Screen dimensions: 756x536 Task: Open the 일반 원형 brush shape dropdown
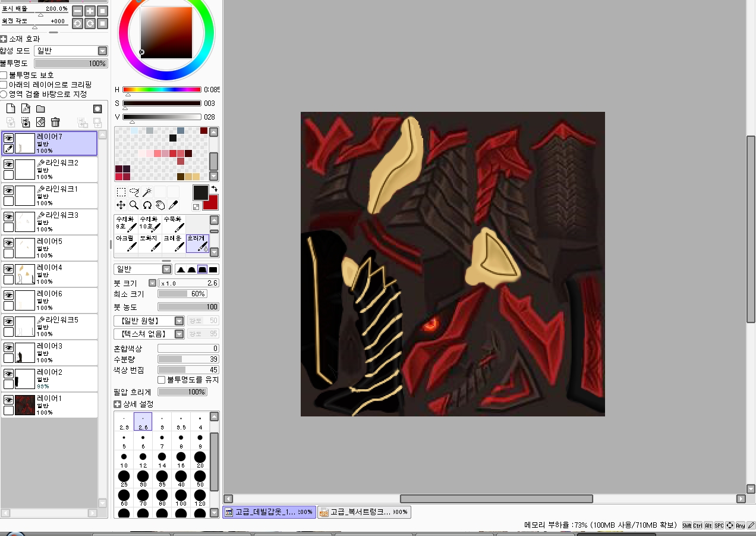pyautogui.click(x=149, y=321)
